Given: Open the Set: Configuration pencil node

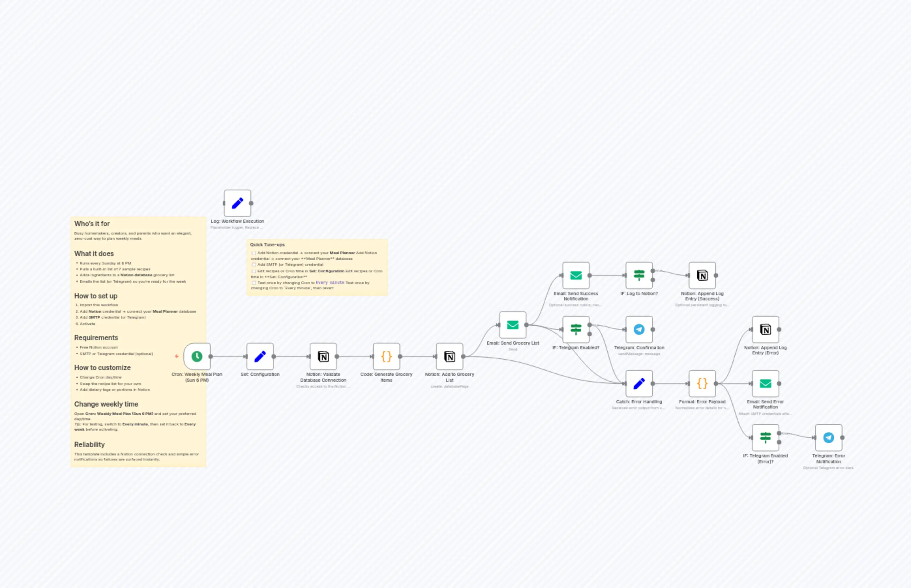Looking at the screenshot, I should [x=260, y=356].
